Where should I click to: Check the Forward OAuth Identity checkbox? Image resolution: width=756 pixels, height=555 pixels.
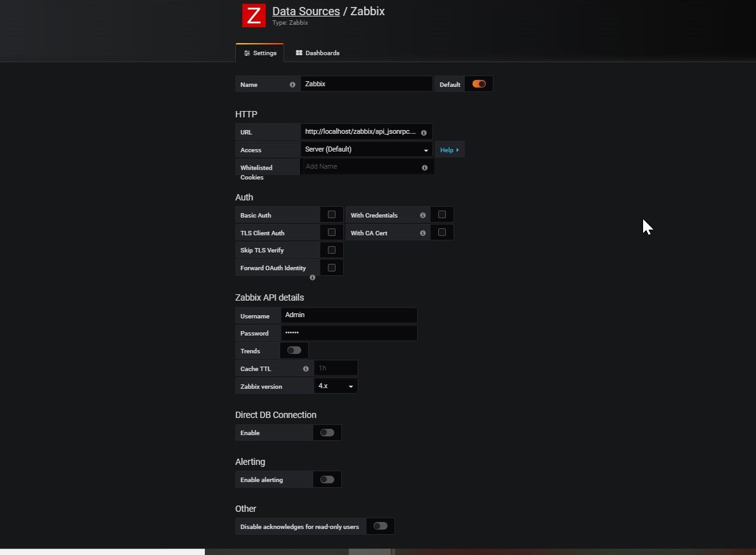(x=332, y=268)
